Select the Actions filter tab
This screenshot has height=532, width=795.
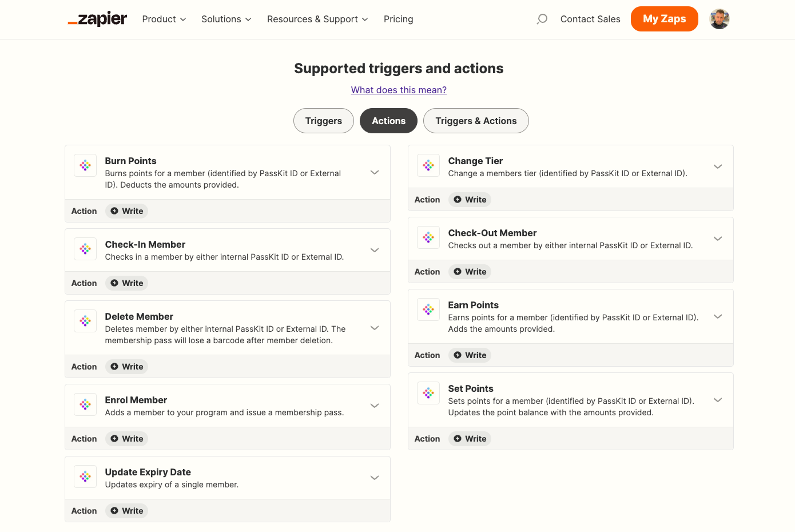click(x=388, y=121)
